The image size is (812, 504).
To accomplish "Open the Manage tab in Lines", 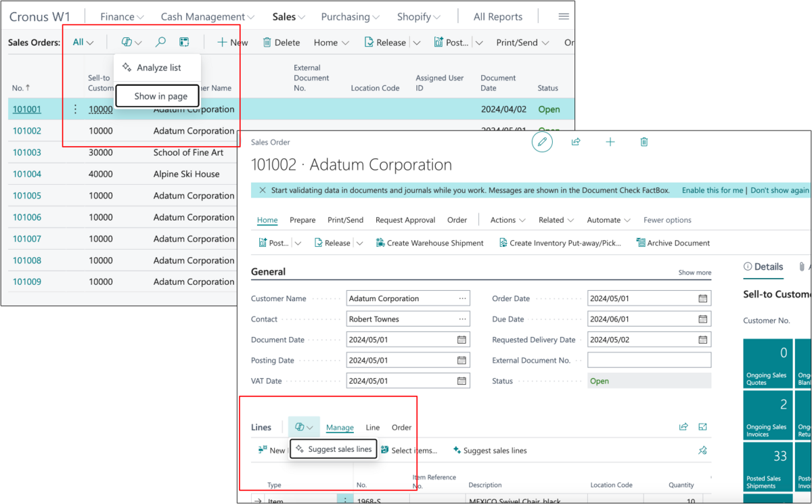I will coord(340,428).
